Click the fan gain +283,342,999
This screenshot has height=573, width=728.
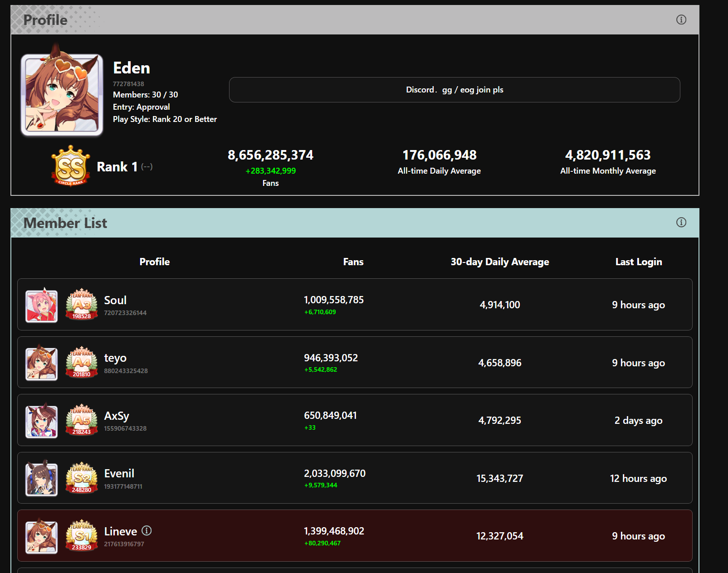(270, 171)
